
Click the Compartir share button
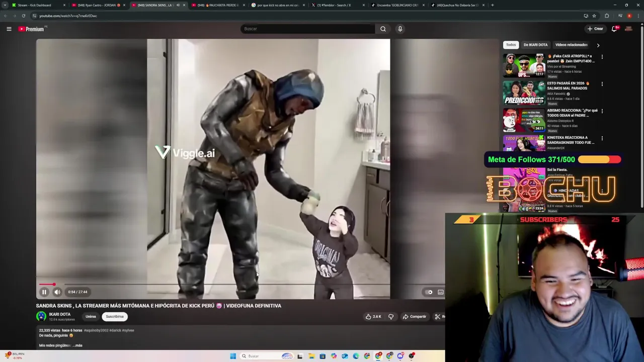(x=414, y=317)
